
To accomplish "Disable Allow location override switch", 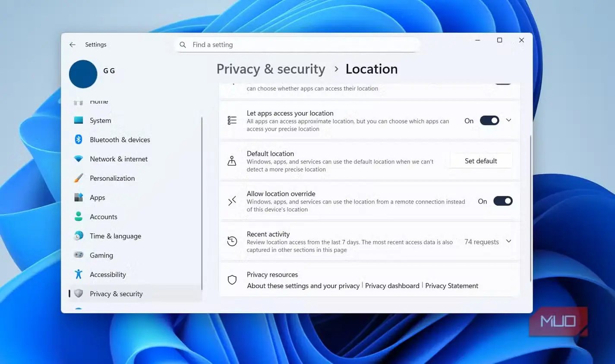I will (x=503, y=201).
